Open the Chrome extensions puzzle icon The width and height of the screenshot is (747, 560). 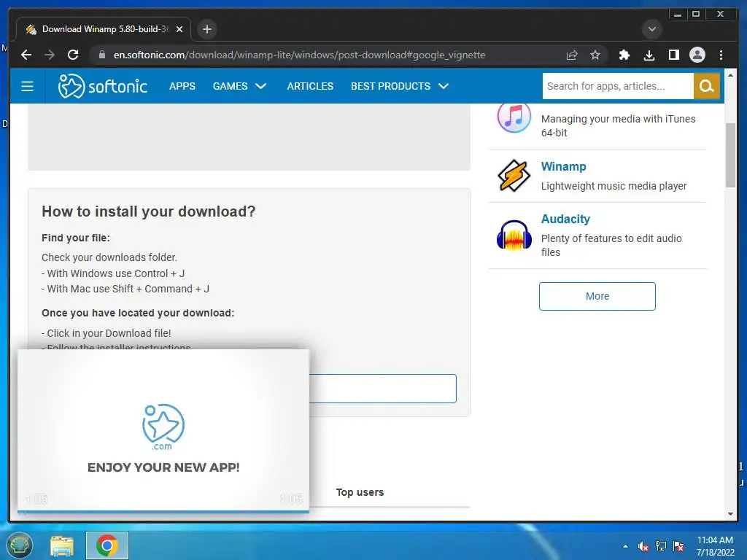624,55
